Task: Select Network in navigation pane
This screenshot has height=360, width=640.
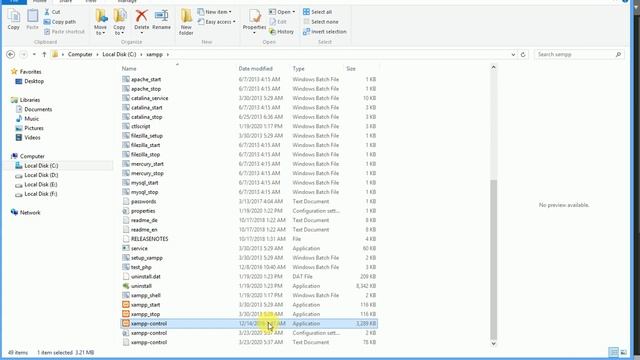Action: pos(26,213)
